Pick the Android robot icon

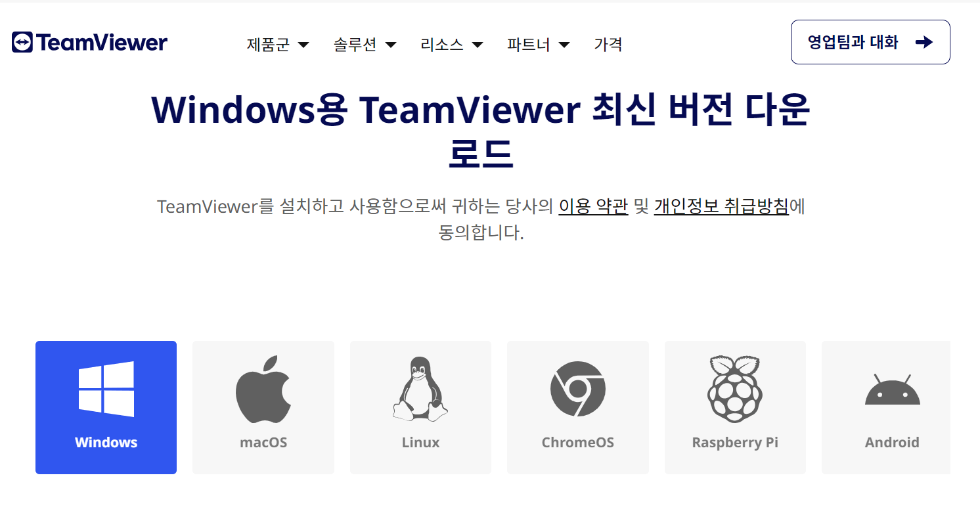[892, 389]
